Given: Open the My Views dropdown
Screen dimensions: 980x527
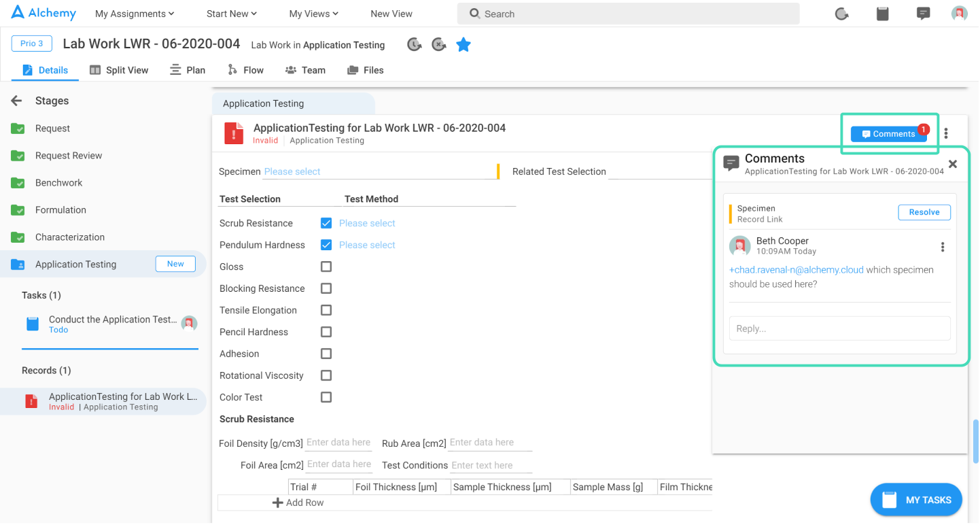Looking at the screenshot, I should (313, 14).
